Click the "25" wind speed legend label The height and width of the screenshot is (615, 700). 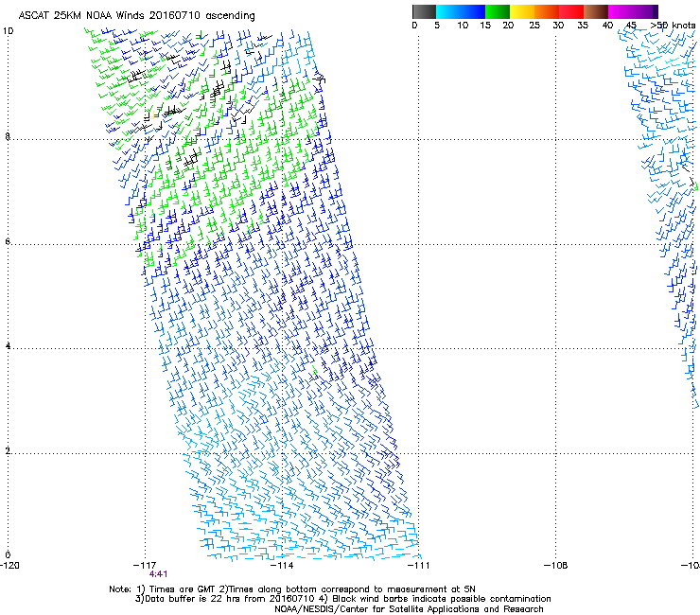(534, 26)
